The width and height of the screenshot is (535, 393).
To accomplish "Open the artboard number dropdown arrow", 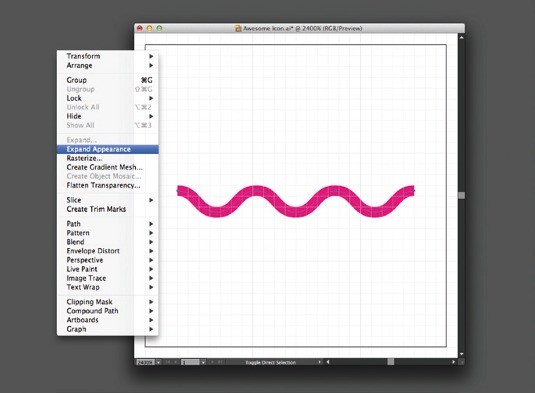I will pyautogui.click(x=203, y=362).
